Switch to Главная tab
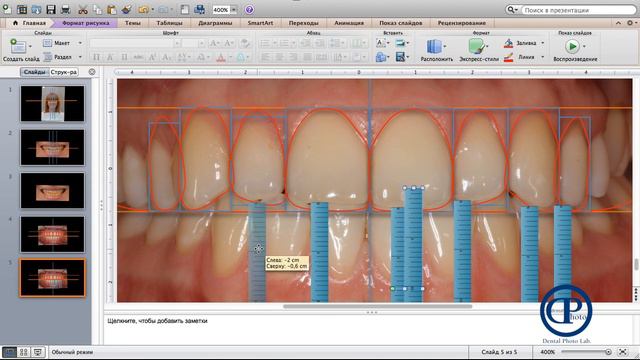 tap(29, 23)
